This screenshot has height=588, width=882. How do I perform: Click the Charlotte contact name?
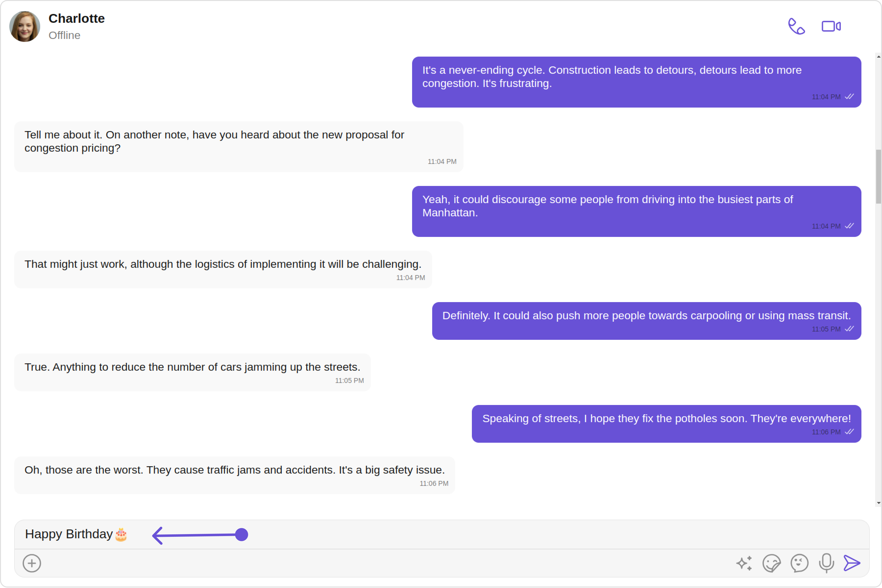(x=76, y=18)
